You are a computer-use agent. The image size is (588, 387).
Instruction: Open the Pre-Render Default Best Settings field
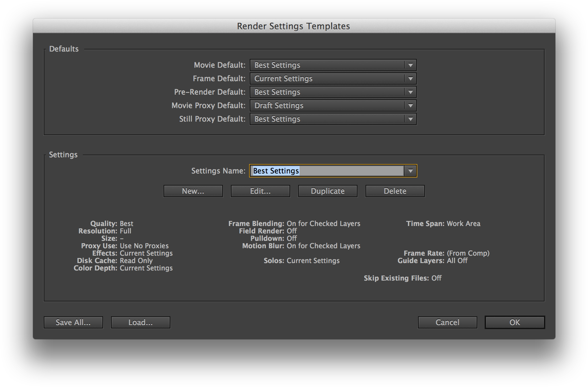coord(326,92)
